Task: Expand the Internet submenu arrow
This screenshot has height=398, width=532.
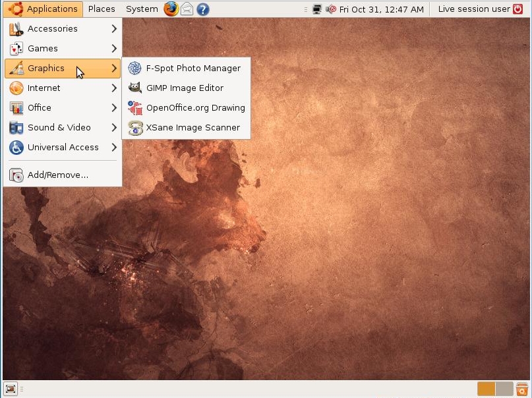Action: 114,88
